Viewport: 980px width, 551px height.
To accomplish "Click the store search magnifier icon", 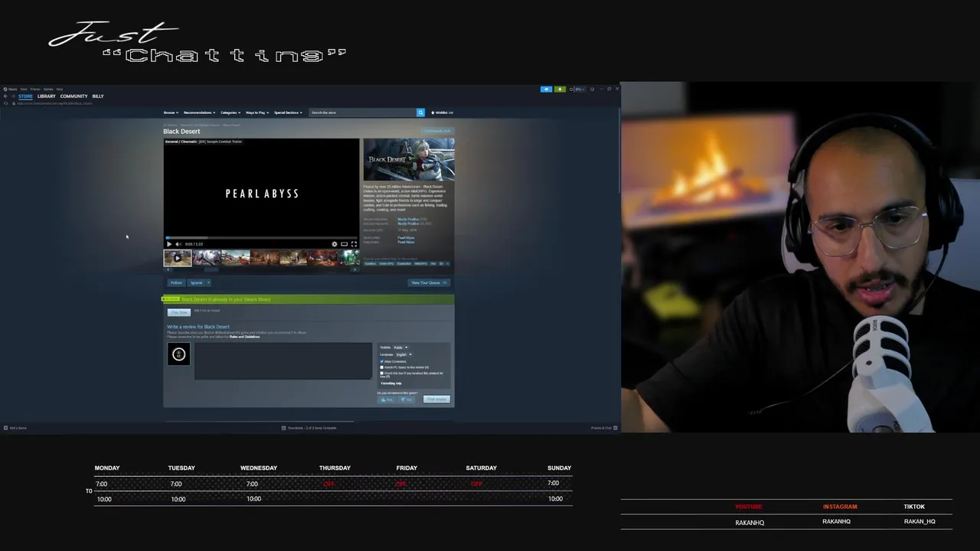I will click(420, 112).
